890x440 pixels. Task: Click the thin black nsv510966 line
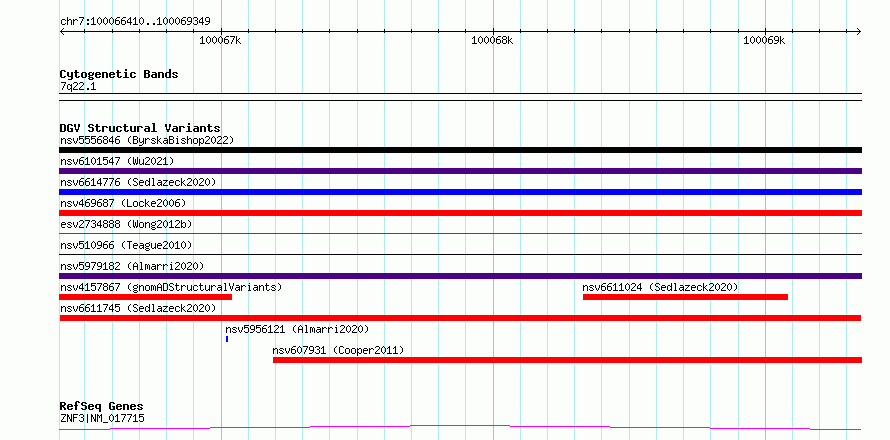click(x=460, y=254)
